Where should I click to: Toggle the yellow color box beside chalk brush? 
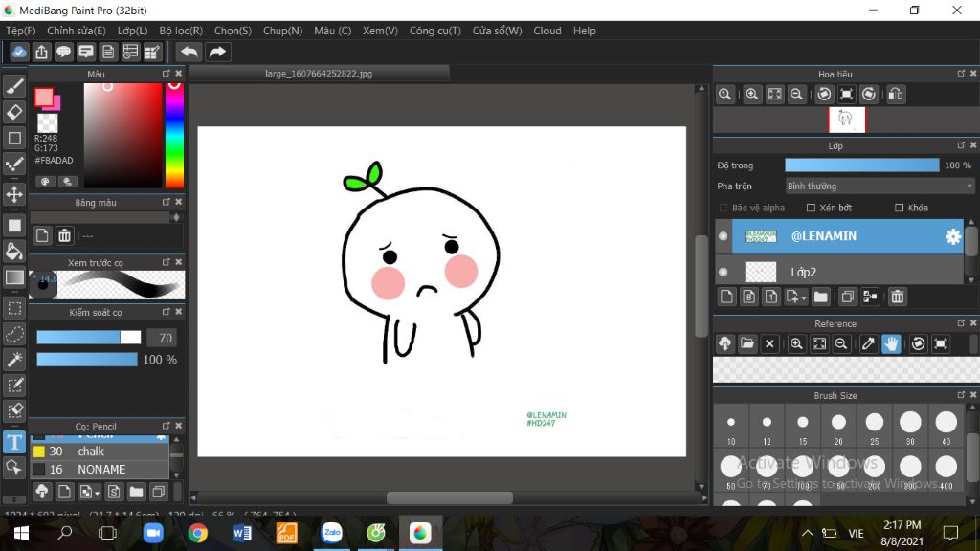pos(38,452)
